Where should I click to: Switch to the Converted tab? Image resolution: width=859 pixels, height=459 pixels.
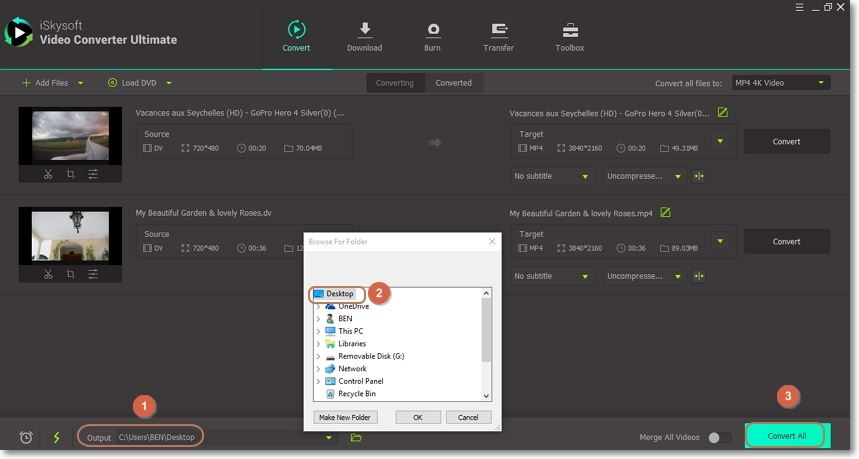point(453,83)
